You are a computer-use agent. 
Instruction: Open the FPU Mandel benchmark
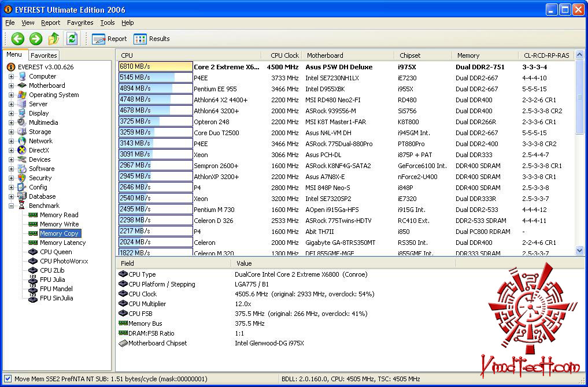pyautogui.click(x=56, y=289)
